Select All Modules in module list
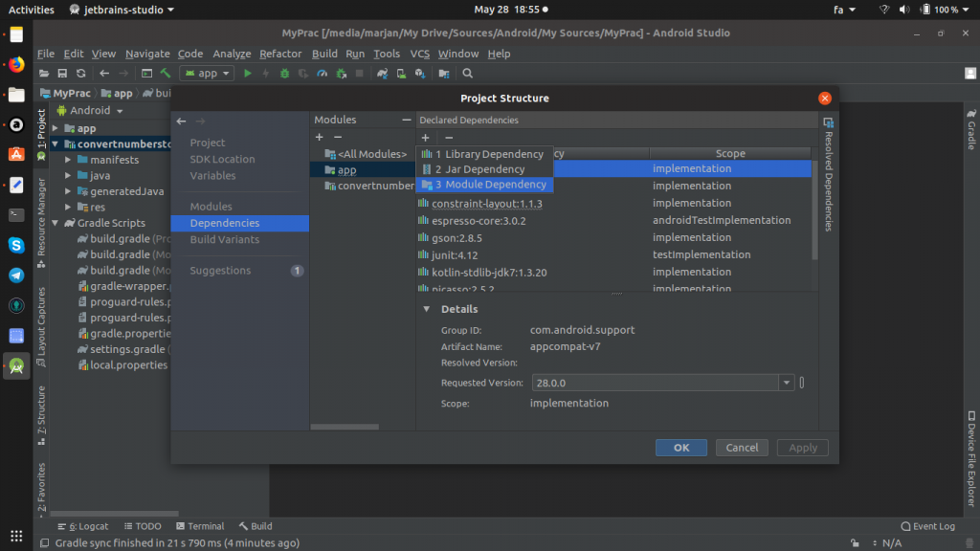Image resolution: width=980 pixels, height=551 pixels. pos(363,154)
